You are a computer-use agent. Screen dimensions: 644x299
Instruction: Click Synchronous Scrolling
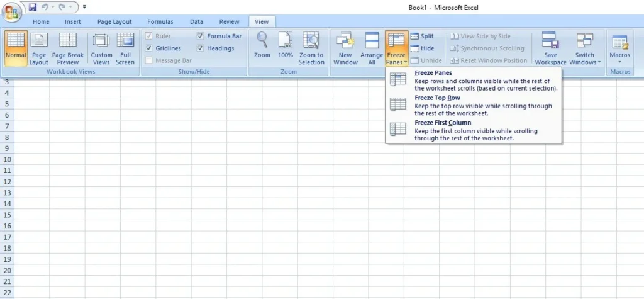point(487,48)
